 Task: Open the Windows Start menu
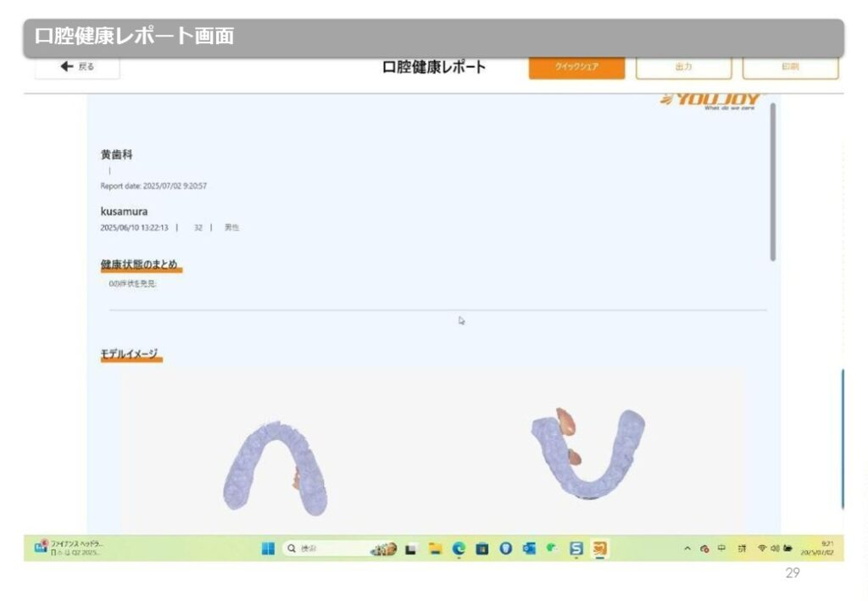tap(268, 548)
